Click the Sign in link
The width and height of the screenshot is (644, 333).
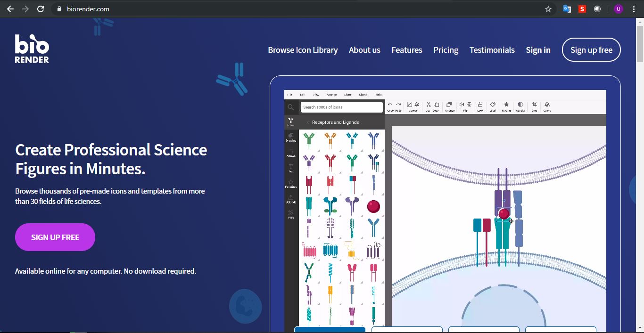click(x=538, y=50)
